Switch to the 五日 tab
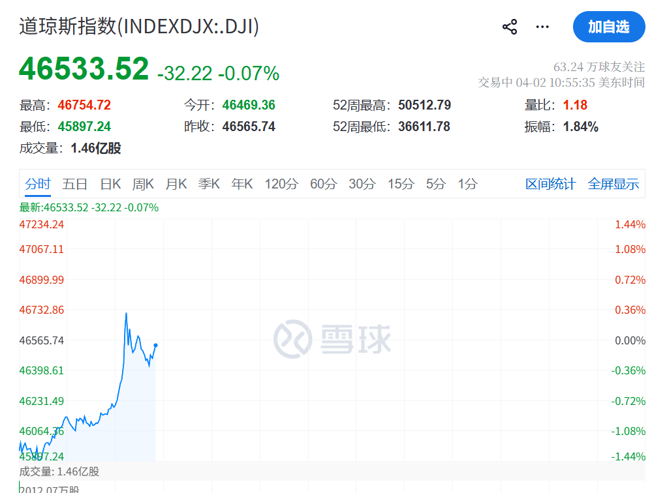 75,184
